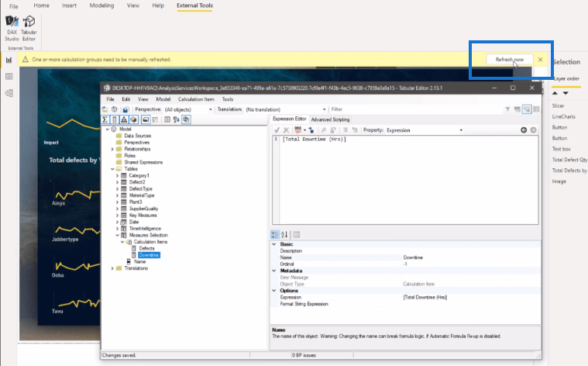Click DAX Formatter icon in expression editor
This screenshot has width=588, height=366.
pyautogui.click(x=298, y=129)
